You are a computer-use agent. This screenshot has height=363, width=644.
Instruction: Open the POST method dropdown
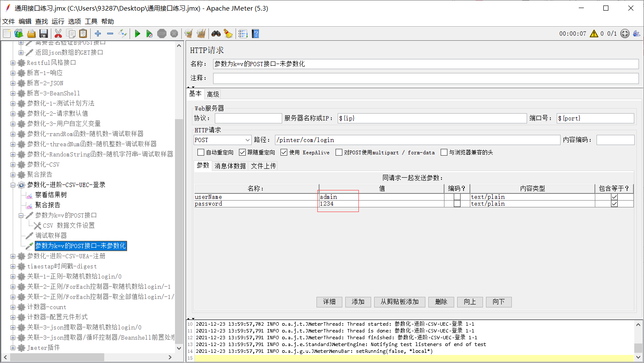coord(222,140)
